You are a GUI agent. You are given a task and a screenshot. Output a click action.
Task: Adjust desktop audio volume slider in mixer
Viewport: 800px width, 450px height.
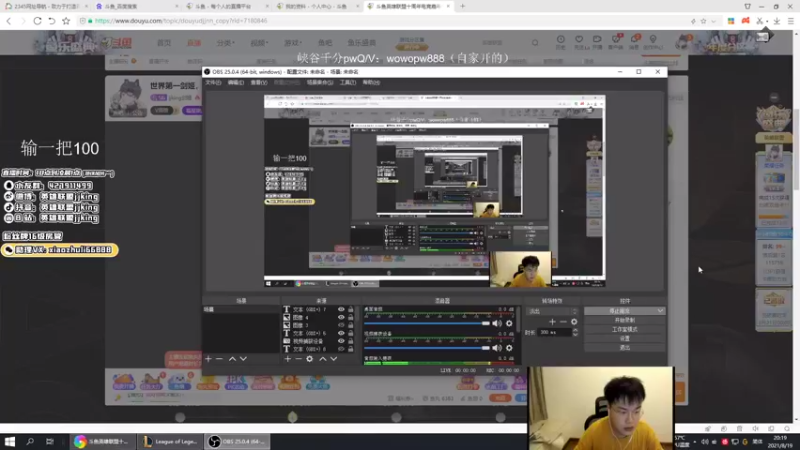pyautogui.click(x=427, y=323)
